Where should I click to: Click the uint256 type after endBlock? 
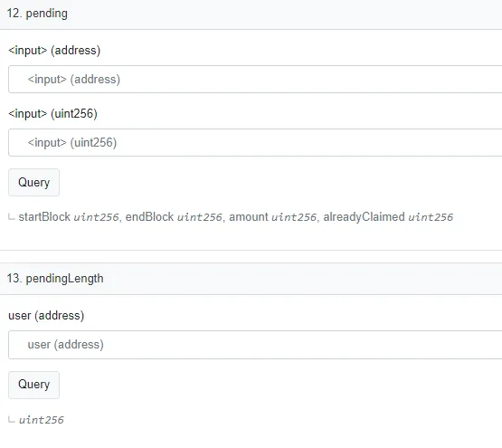click(x=200, y=217)
